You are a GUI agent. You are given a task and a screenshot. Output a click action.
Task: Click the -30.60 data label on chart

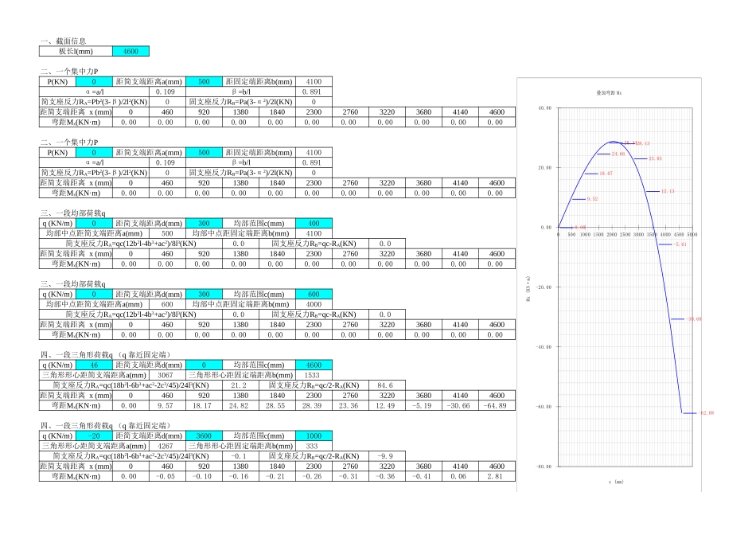pos(694,319)
